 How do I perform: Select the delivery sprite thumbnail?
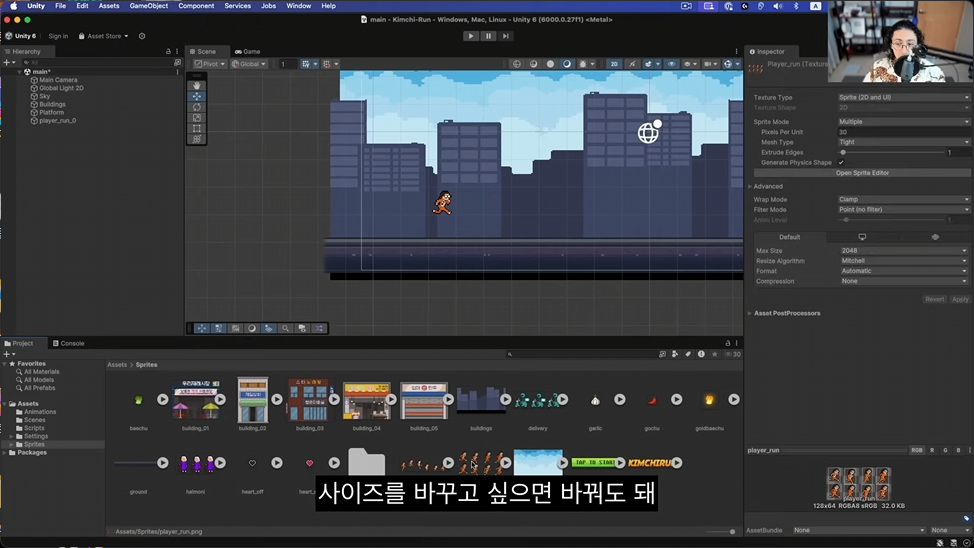coord(538,400)
